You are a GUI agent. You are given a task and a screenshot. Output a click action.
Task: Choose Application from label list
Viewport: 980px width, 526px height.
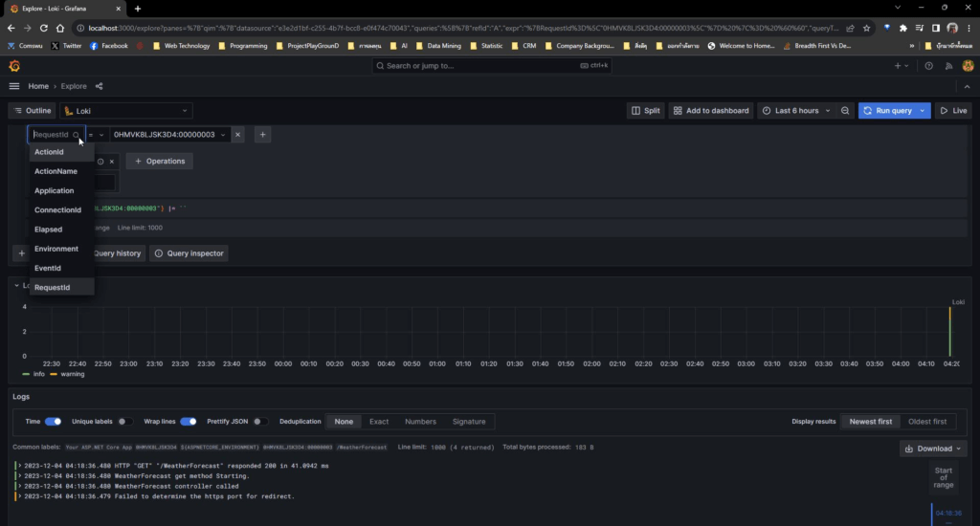tap(62, 190)
